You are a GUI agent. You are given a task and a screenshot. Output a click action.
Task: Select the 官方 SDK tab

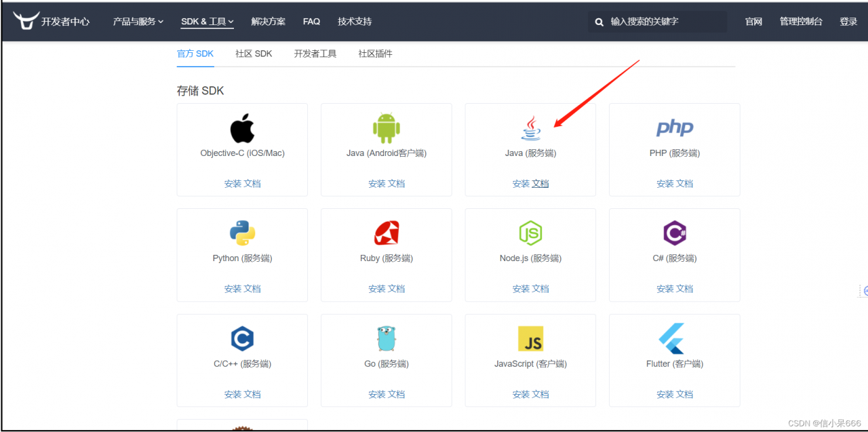(195, 54)
